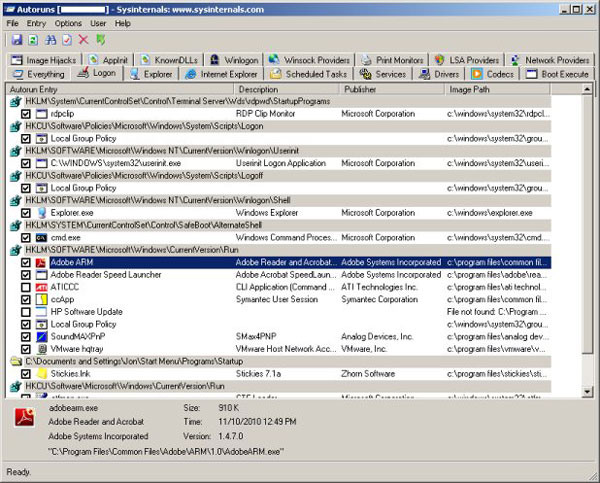Open the Entry menu

pyautogui.click(x=36, y=23)
